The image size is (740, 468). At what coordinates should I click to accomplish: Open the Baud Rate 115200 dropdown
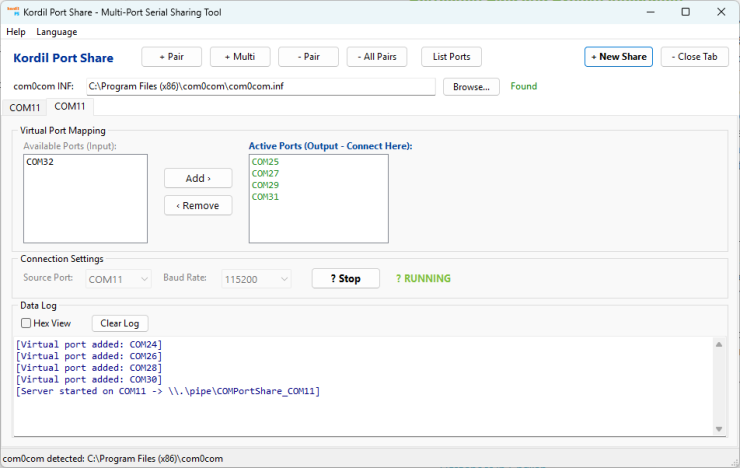pos(256,279)
